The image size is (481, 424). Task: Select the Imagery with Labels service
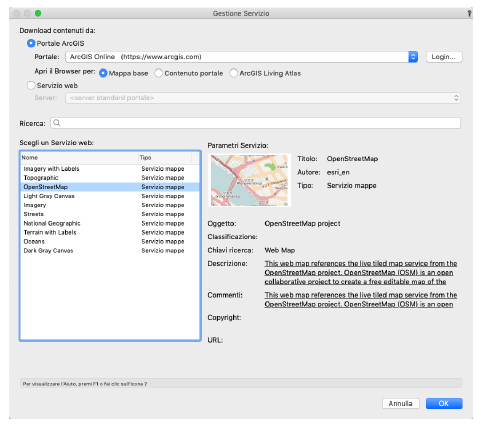point(110,169)
